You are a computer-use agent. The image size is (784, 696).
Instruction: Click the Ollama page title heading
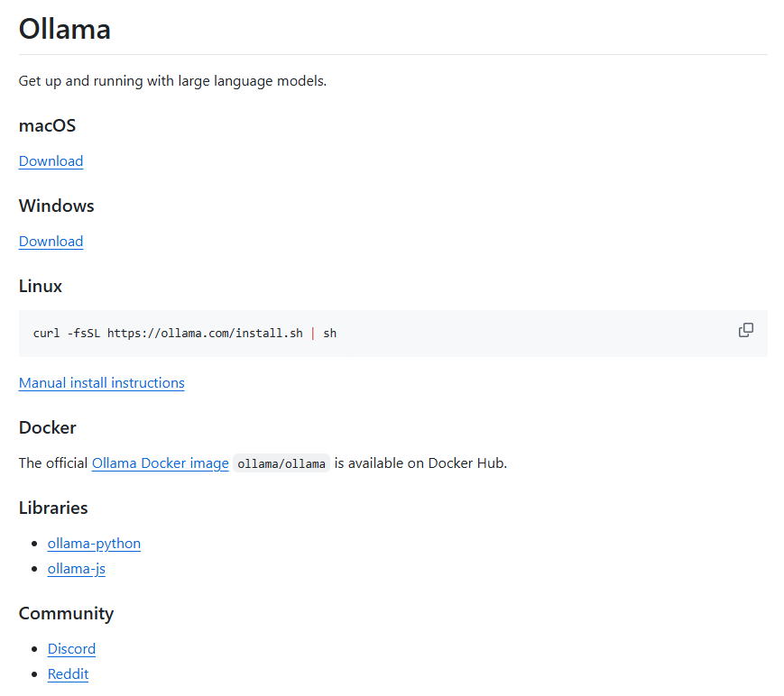pyautogui.click(x=64, y=29)
